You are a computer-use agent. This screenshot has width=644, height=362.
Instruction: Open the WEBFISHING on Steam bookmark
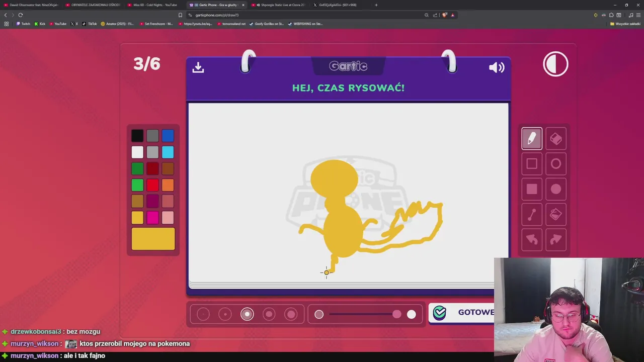tap(305, 24)
